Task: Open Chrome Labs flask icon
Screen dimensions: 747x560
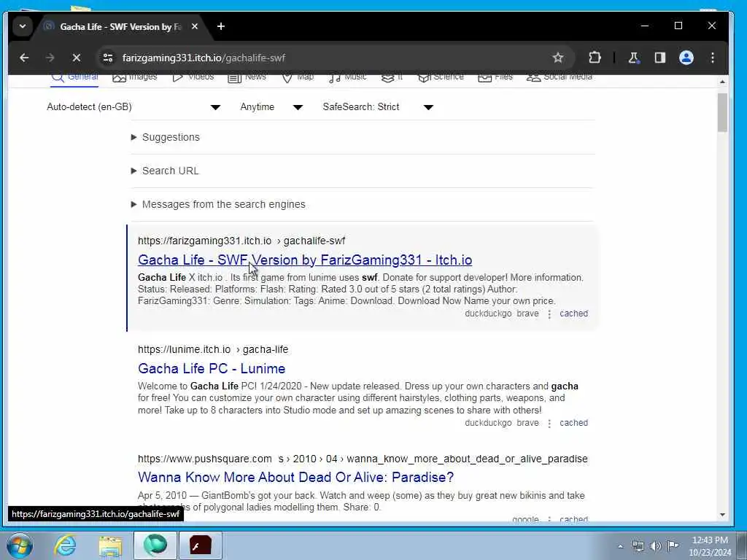Action: tap(634, 58)
